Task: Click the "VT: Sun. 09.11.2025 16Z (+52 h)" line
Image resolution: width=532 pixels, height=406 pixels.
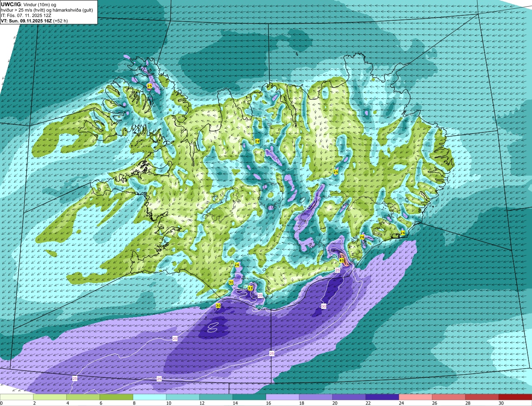Action: 34,20
